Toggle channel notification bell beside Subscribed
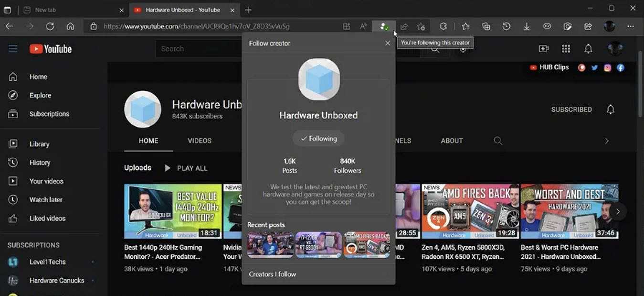Screen dimensions: 644x296 [610, 110]
